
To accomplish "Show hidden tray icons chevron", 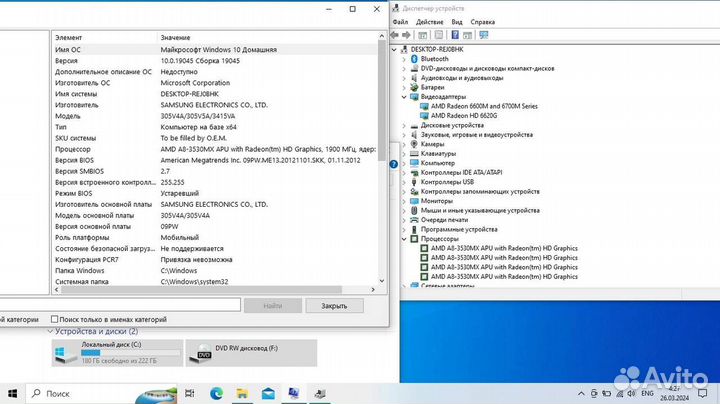I will (x=581, y=393).
